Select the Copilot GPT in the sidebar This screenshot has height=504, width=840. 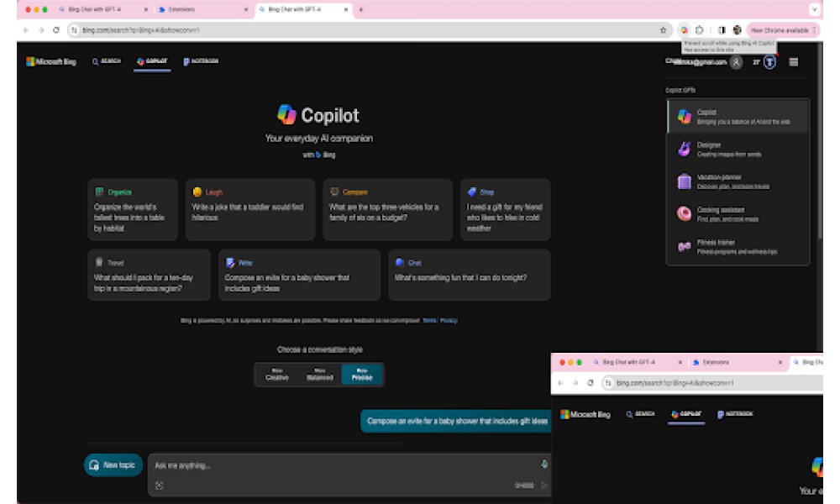click(738, 116)
